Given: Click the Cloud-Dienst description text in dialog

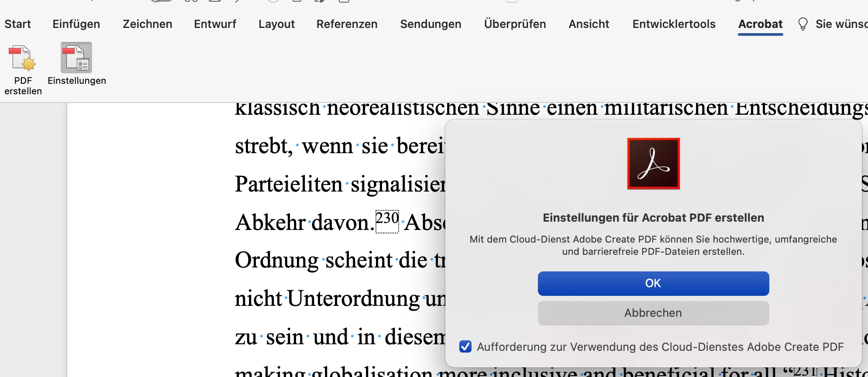Looking at the screenshot, I should 653,245.
